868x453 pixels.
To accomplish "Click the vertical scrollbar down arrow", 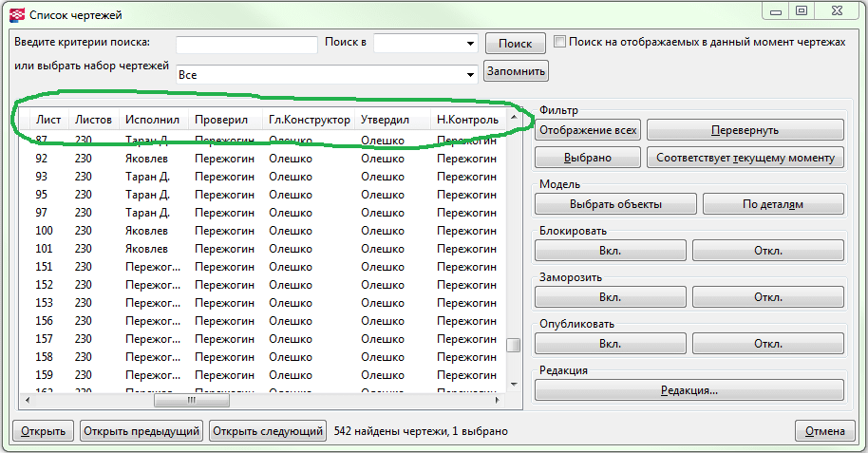I will point(514,385).
